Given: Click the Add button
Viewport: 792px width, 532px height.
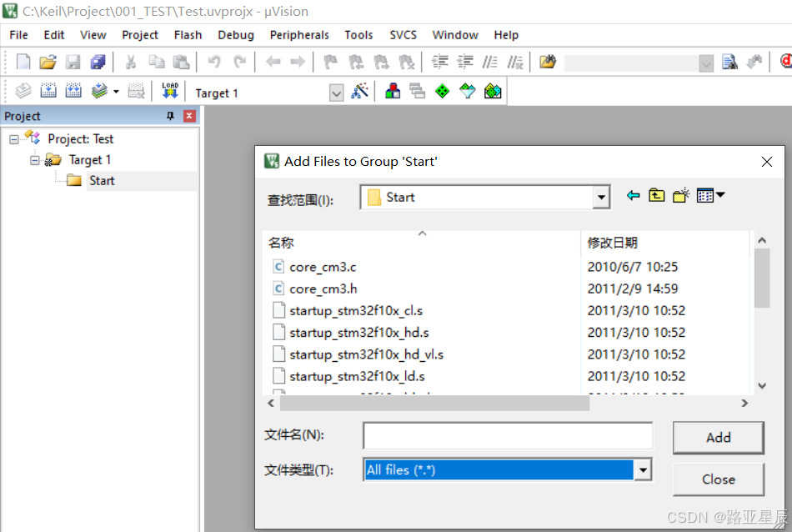Looking at the screenshot, I should click(x=719, y=438).
